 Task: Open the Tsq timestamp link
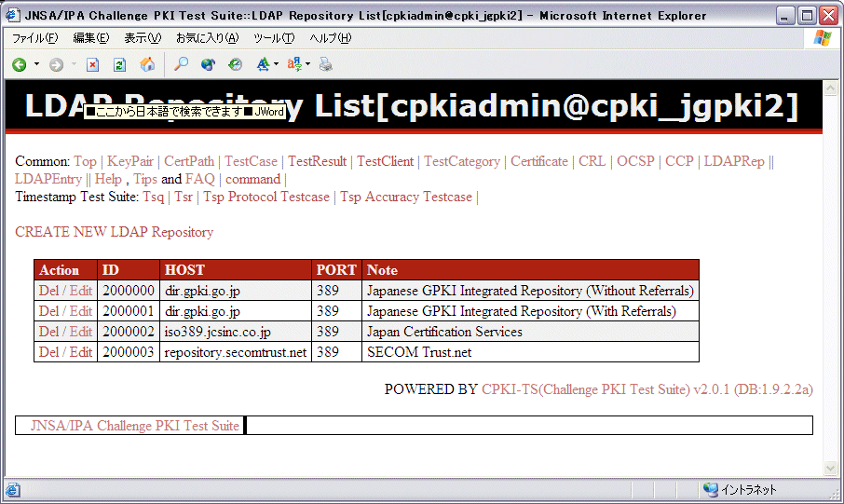(154, 198)
